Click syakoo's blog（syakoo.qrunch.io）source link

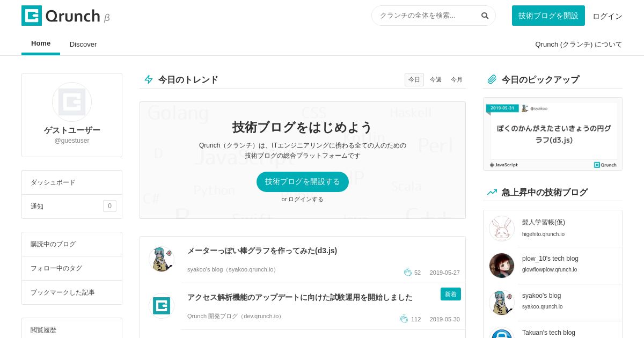point(233,269)
